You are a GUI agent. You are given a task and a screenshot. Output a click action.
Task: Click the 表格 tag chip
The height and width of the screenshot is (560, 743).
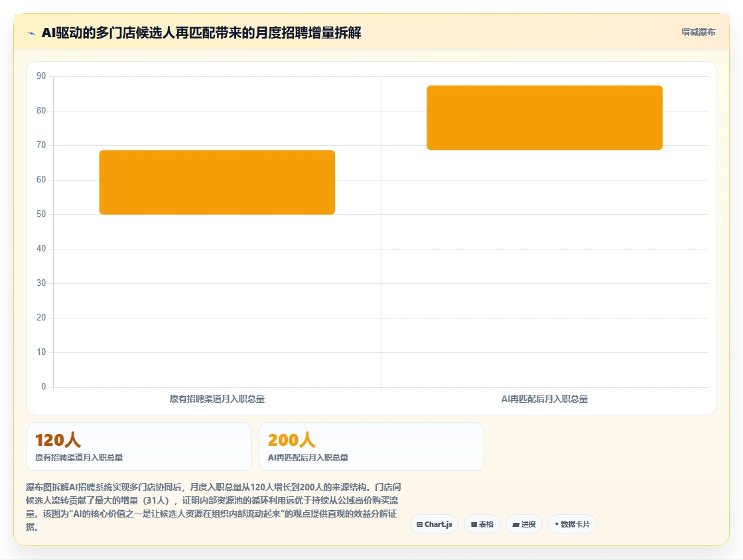coord(482,524)
